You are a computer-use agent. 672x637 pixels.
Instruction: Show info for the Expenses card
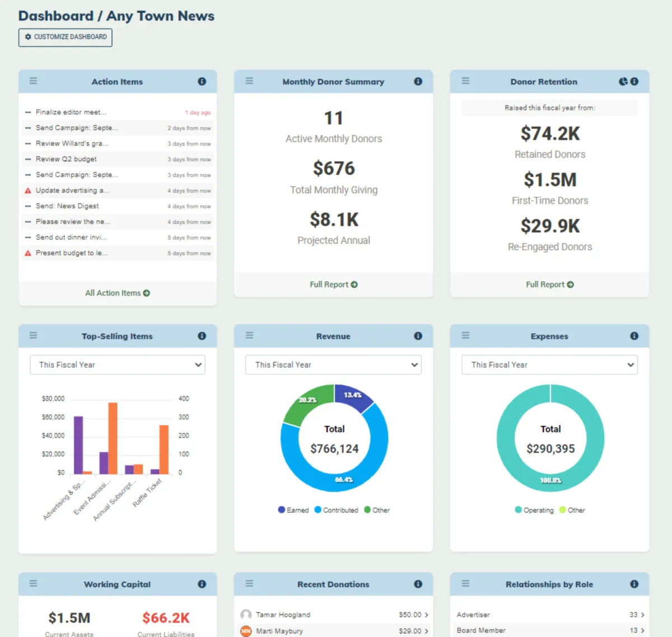(634, 336)
